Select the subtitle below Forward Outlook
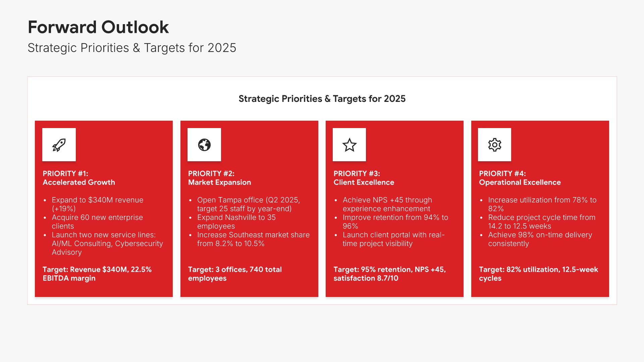 click(132, 48)
